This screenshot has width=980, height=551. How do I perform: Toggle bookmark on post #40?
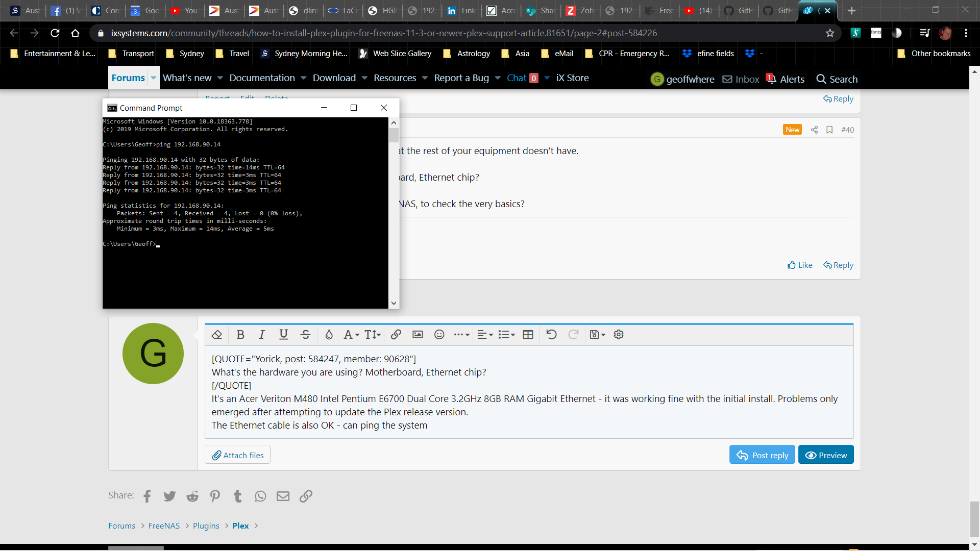coord(829,130)
